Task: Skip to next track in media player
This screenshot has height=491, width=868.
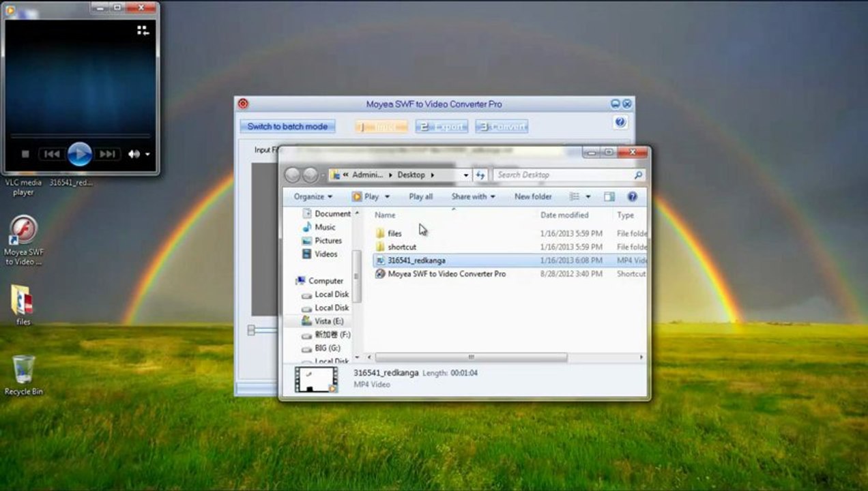Action: pos(107,154)
